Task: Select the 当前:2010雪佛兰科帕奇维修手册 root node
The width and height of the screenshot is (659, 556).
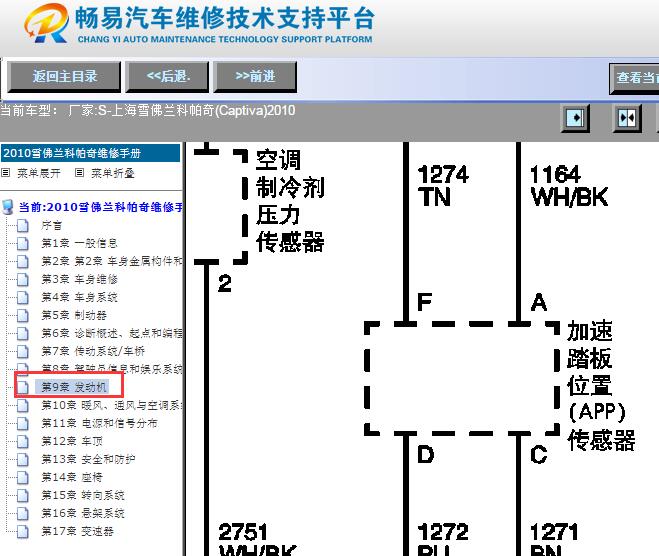Action: 100,207
